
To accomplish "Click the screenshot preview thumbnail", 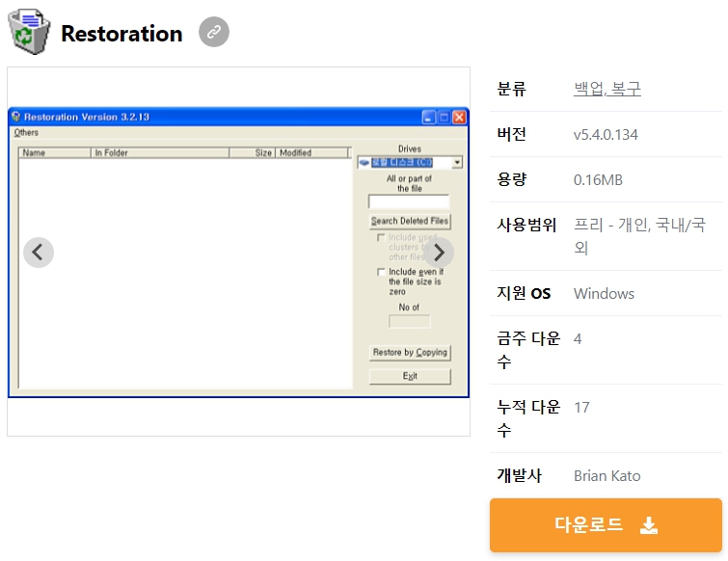I will coord(238,252).
